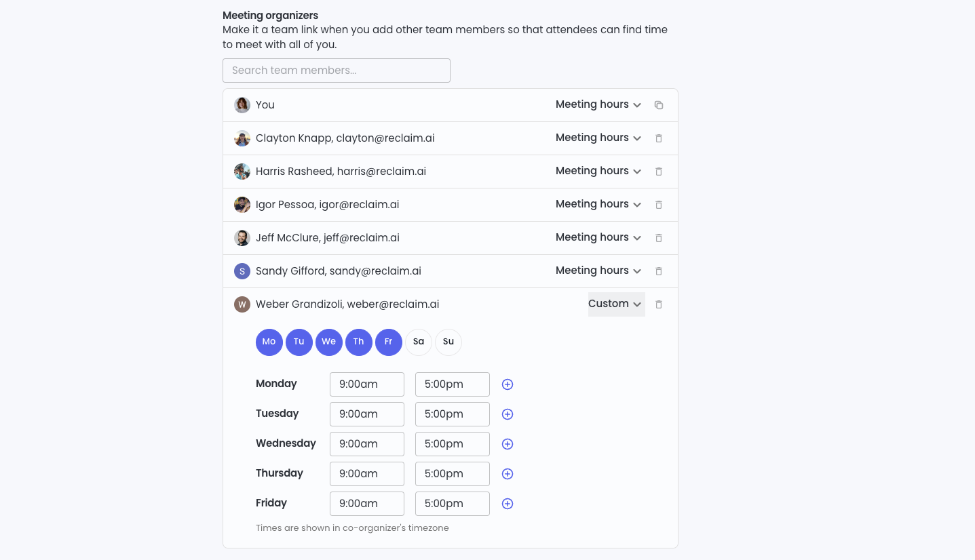Edit Thursday's 5:00pm end time
The height and width of the screenshot is (560, 975).
[x=452, y=473]
